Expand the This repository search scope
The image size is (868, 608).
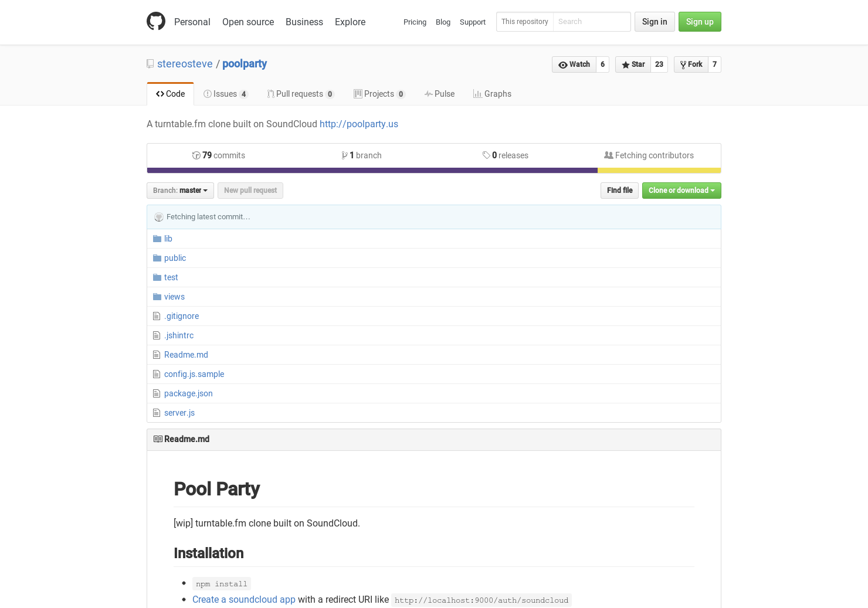[524, 22]
